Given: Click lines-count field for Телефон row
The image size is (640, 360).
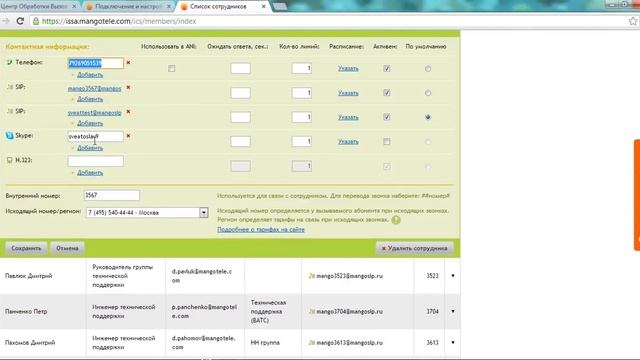Looking at the screenshot, I should click(302, 69).
